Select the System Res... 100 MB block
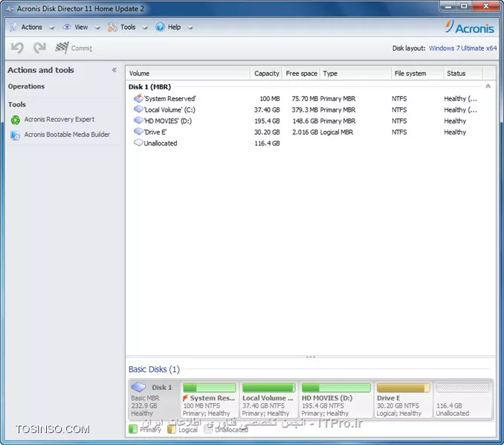This screenshot has height=445, width=504. tap(209, 400)
